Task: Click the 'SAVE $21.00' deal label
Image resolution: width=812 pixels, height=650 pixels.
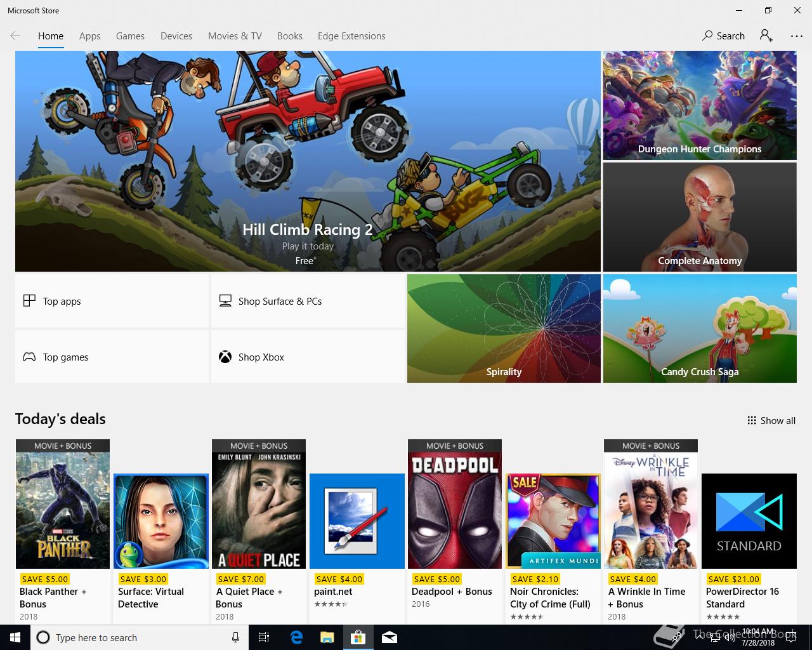Action: click(733, 579)
